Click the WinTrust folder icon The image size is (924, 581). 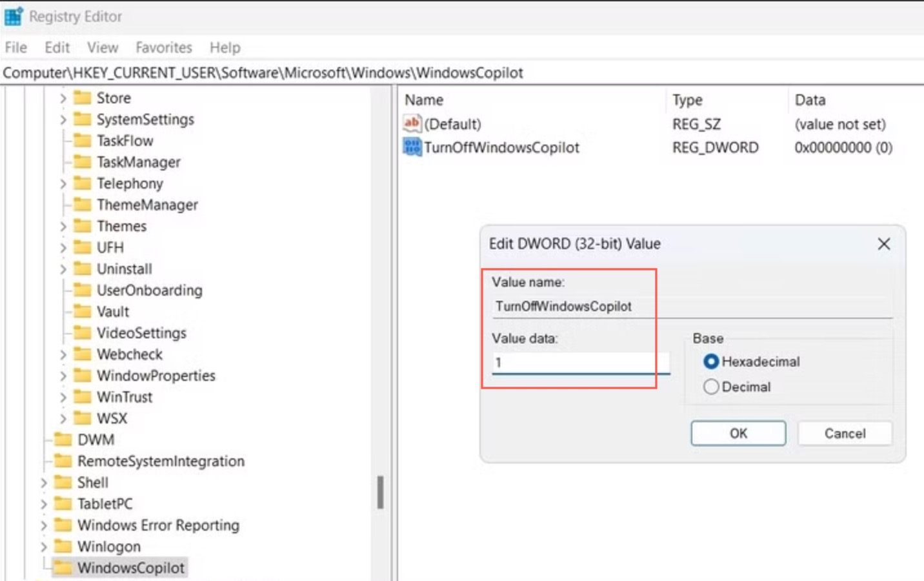pyautogui.click(x=83, y=396)
